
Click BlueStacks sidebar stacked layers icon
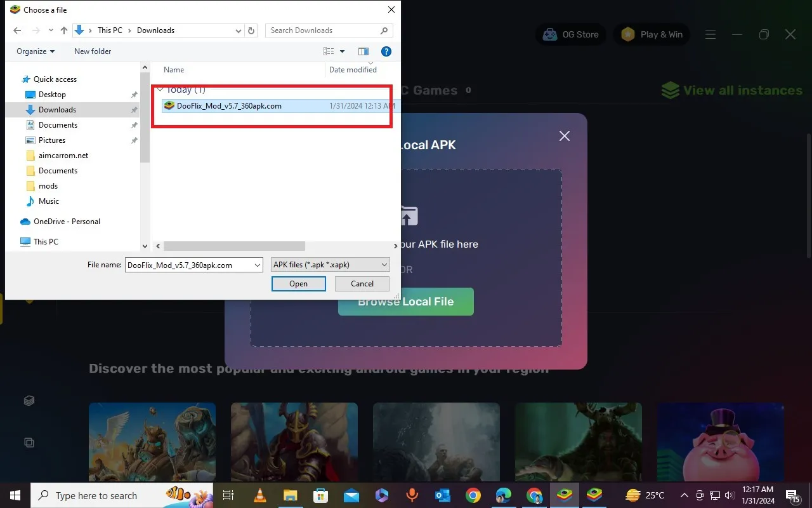29,401
